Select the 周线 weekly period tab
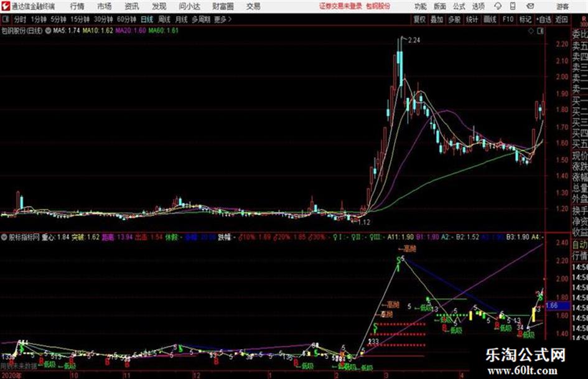588x379 pixels. (x=164, y=19)
